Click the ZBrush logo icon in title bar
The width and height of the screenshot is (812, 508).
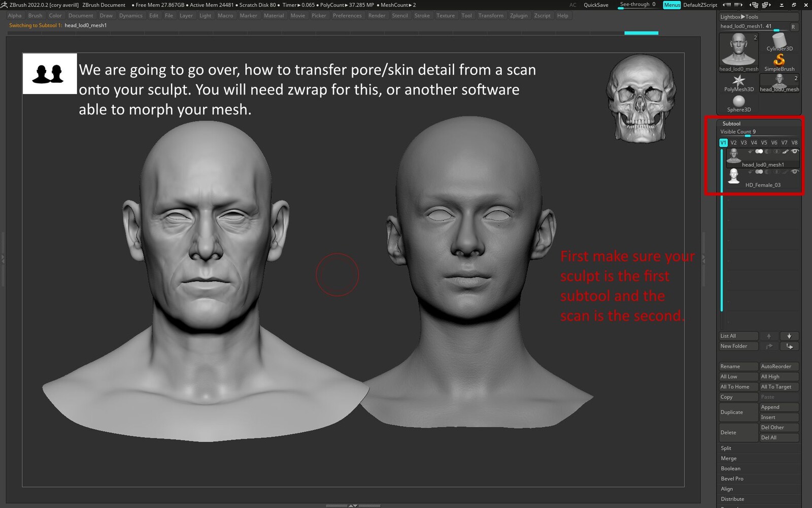point(4,5)
